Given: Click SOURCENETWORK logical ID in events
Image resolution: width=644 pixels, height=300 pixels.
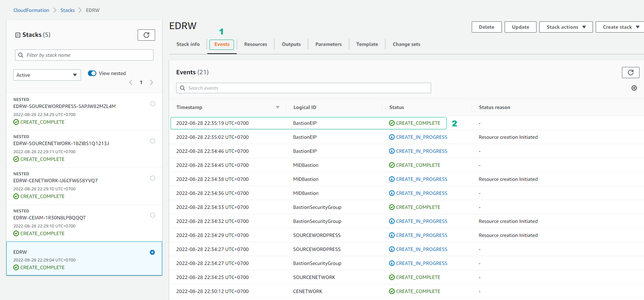Looking at the screenshot, I should click(314, 277).
